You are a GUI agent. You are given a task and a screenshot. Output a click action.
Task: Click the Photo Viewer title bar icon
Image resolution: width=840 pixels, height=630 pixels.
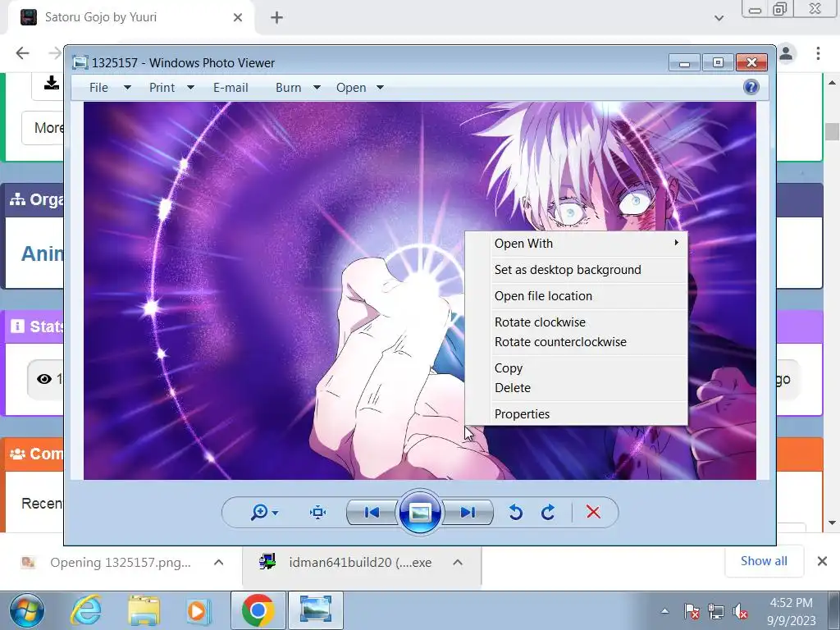tap(80, 62)
